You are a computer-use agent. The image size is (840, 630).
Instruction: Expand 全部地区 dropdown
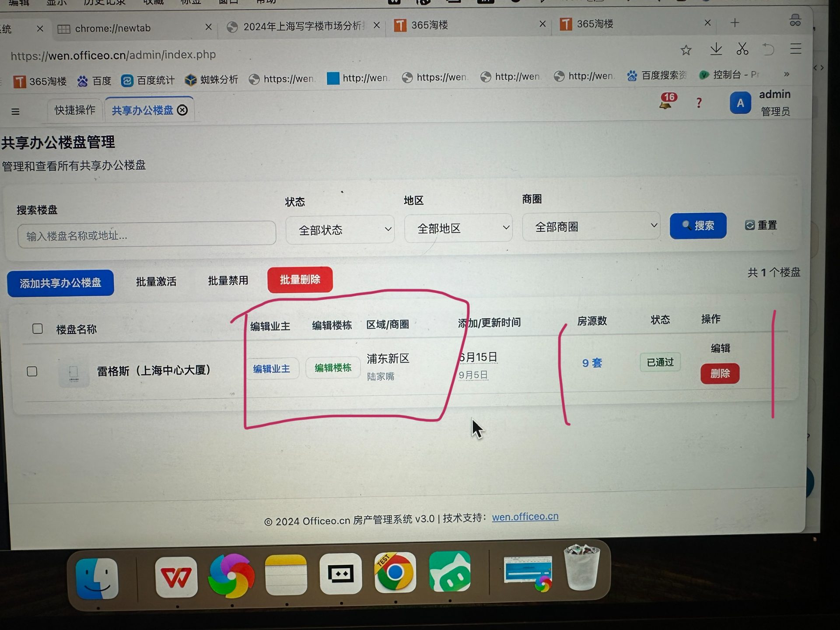pos(458,228)
